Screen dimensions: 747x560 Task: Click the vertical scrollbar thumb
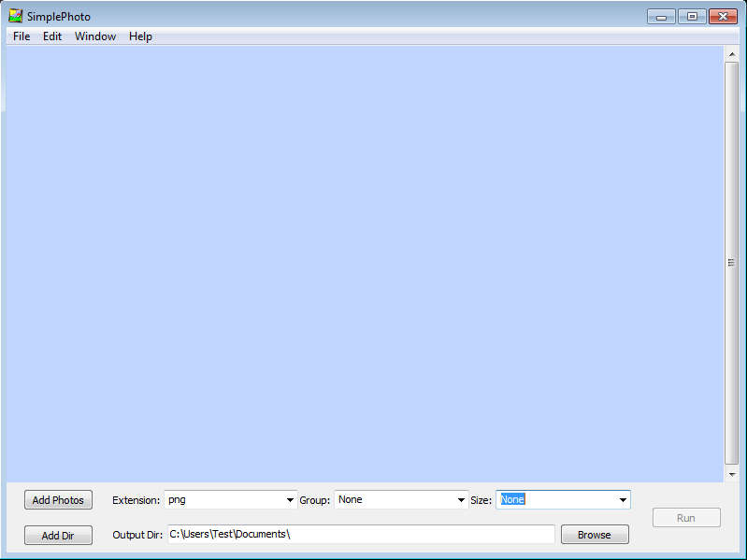pos(732,263)
